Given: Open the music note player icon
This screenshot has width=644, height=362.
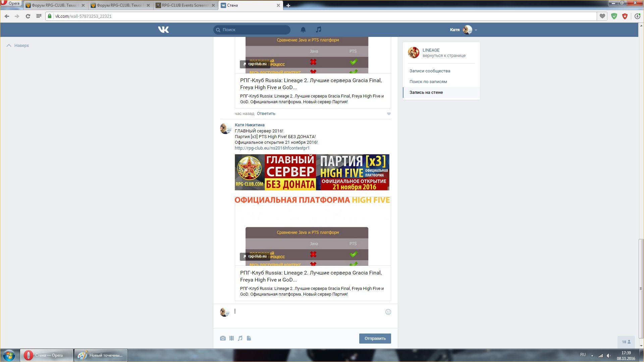Looking at the screenshot, I should coord(318,30).
